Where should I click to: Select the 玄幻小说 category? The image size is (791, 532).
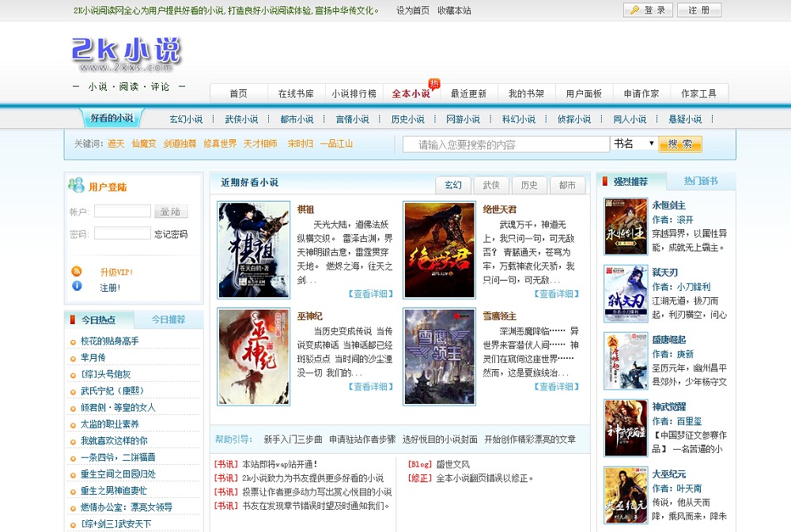coord(186,119)
